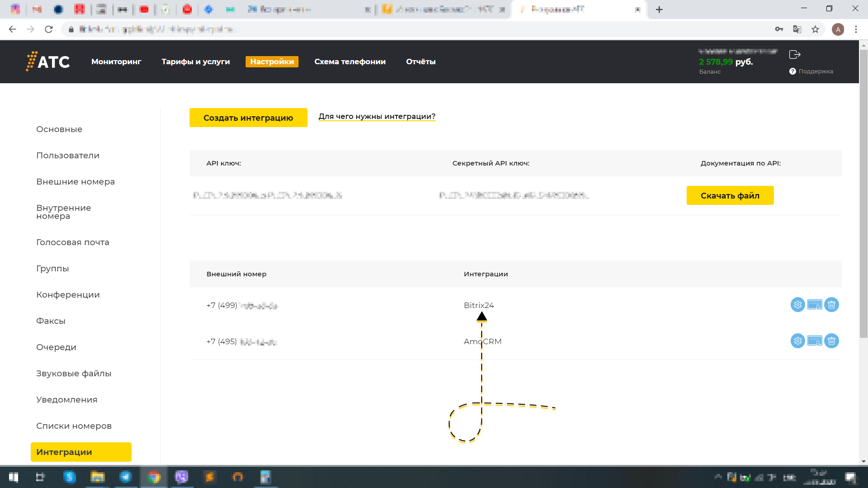
Task: Open the license card icon for Bitrix24
Action: (814, 304)
